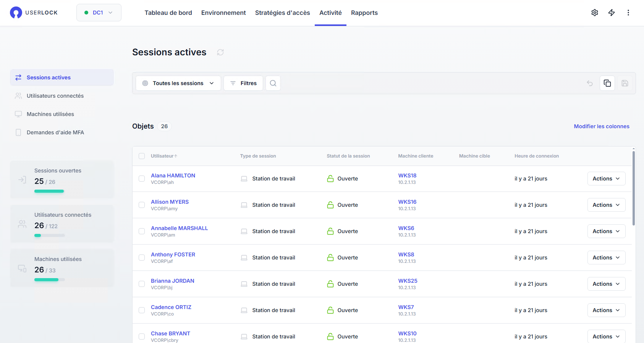
Task: Open the Toutes les sessions dropdown
Action: tap(178, 83)
